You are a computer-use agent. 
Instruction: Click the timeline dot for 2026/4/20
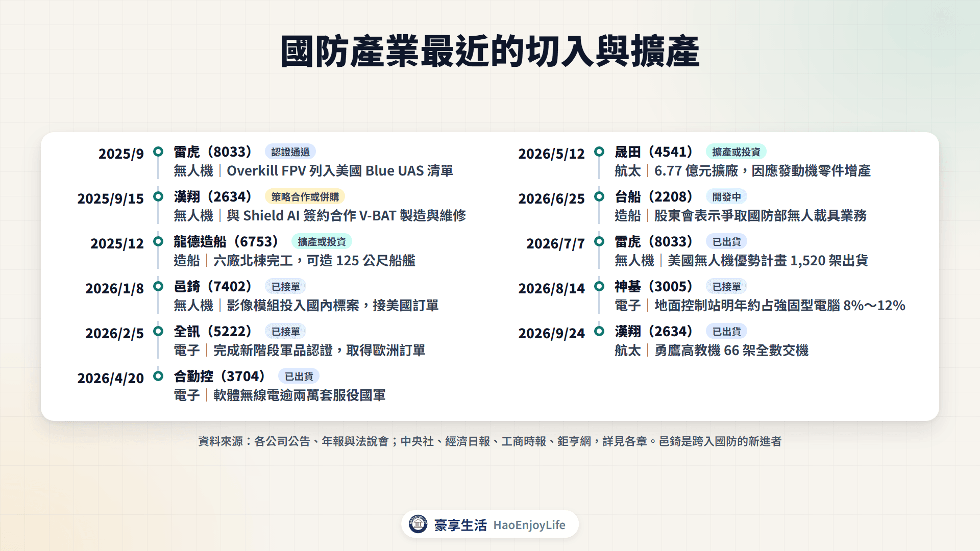coord(158,376)
